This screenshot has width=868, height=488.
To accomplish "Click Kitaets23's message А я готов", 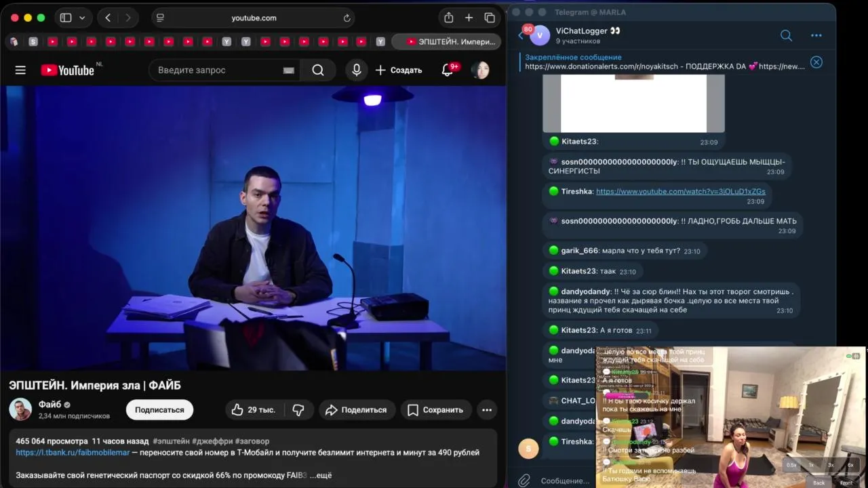I will [600, 330].
